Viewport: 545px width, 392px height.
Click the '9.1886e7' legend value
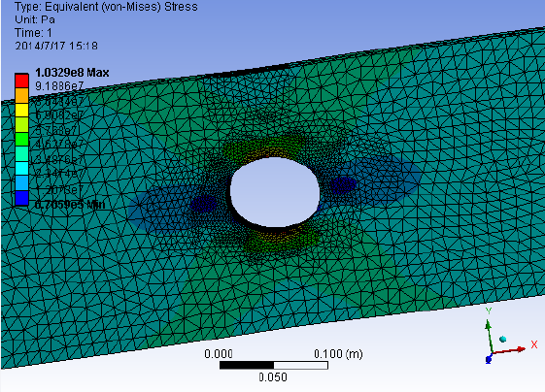pyautogui.click(x=59, y=85)
